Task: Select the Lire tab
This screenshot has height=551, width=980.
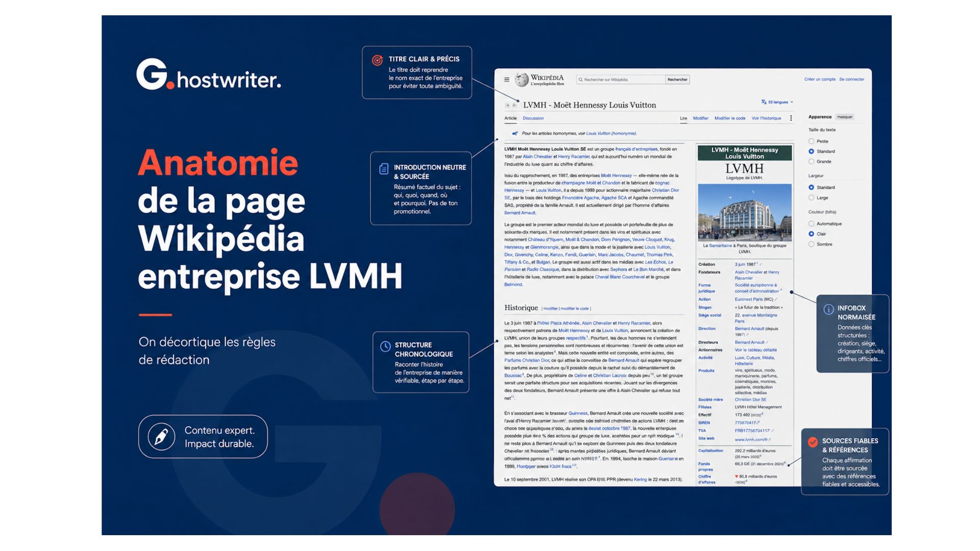Action: [683, 118]
